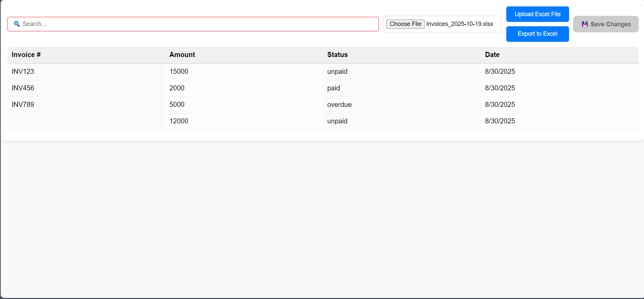This screenshot has height=299, width=644.
Task: Click the magnifying glass search icon
Action: [x=17, y=24]
